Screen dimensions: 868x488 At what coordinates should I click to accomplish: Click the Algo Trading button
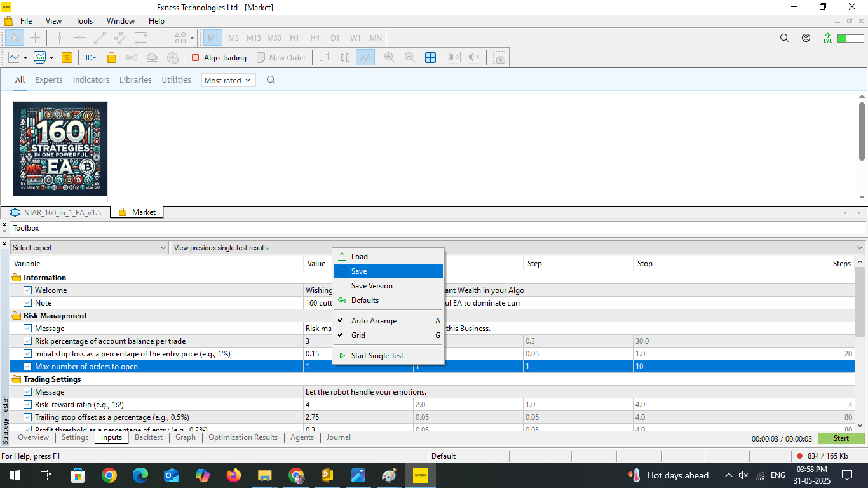point(219,57)
